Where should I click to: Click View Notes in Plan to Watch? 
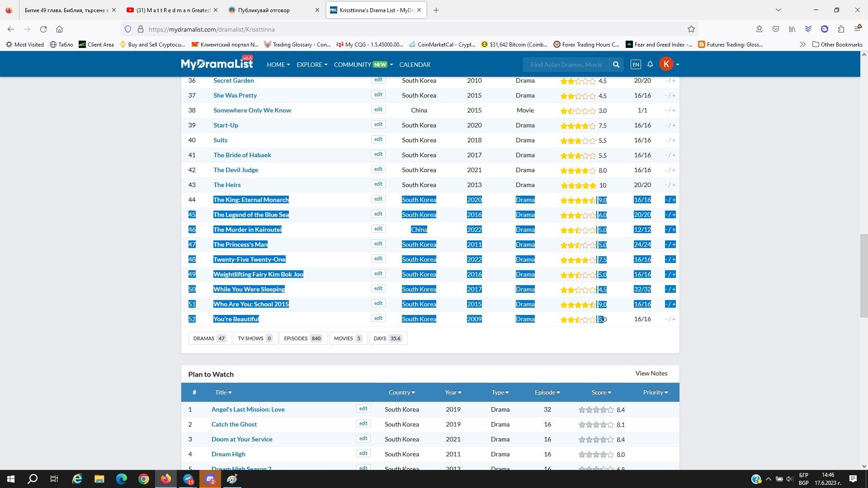(x=651, y=373)
